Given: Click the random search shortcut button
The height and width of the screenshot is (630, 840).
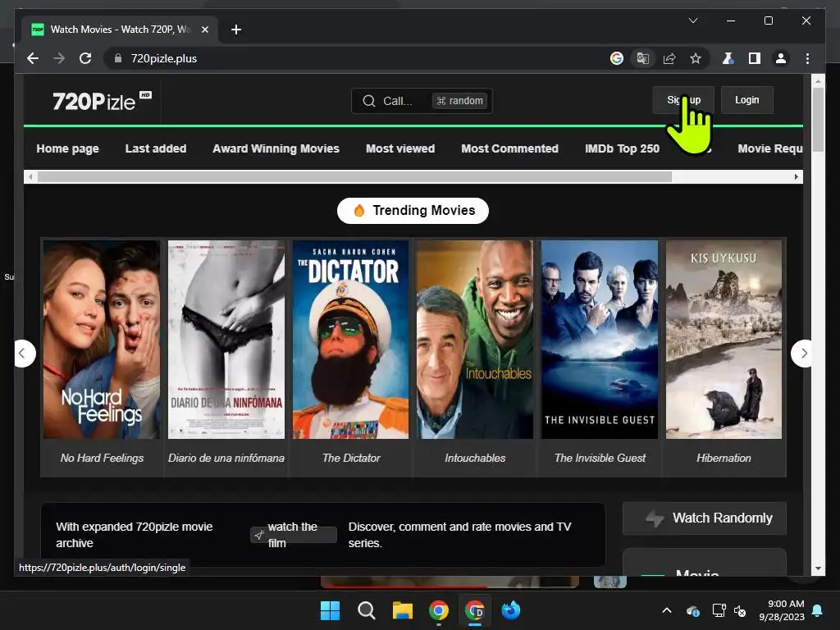Looking at the screenshot, I should click(459, 101).
